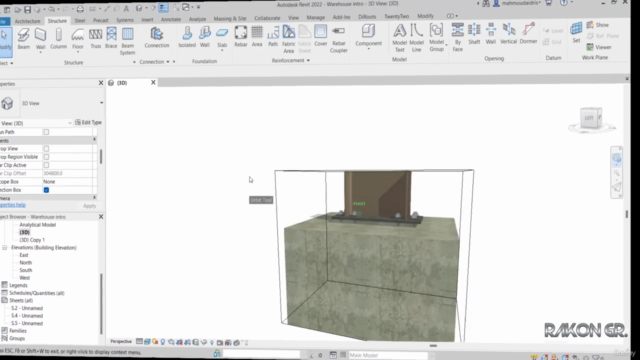Select the By Face opening tool
The width and height of the screenshot is (640, 360).
(x=458, y=38)
